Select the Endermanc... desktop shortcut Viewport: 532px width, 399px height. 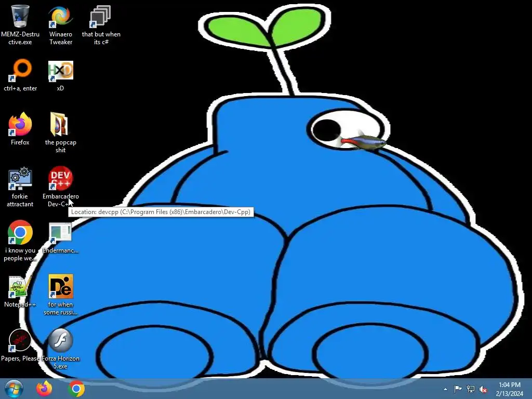(x=60, y=233)
